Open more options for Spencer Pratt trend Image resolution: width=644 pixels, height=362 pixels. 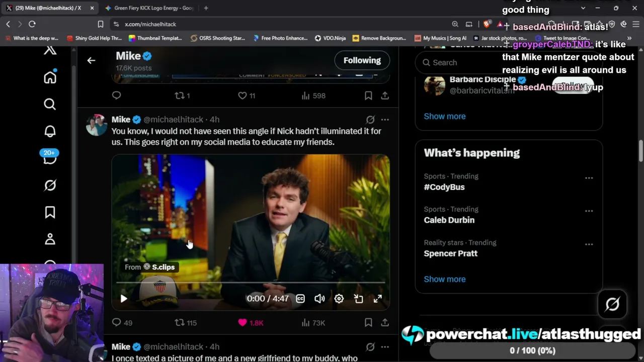[x=589, y=244]
